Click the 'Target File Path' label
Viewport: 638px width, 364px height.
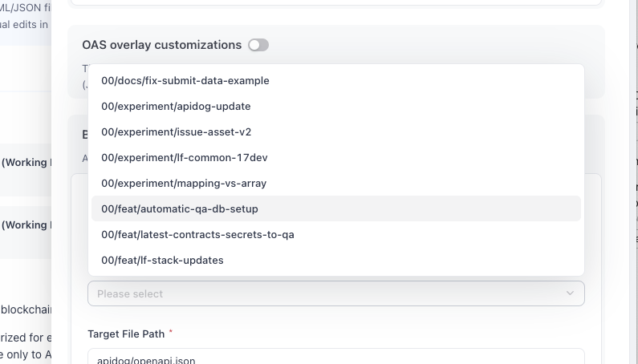pyautogui.click(x=125, y=333)
